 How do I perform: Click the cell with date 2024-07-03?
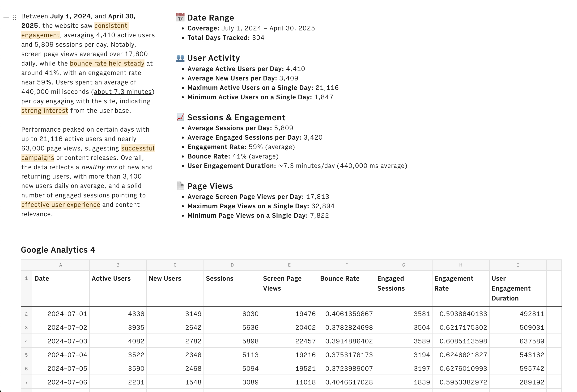(67, 341)
